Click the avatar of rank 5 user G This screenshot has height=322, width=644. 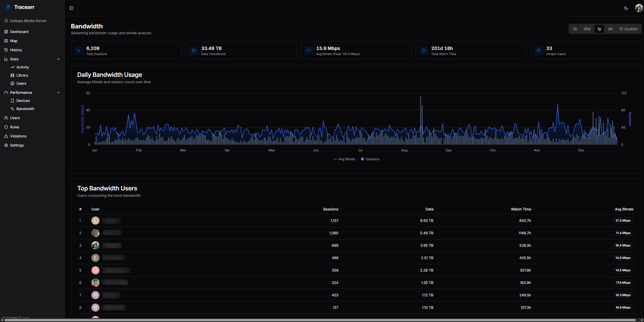coord(95,270)
